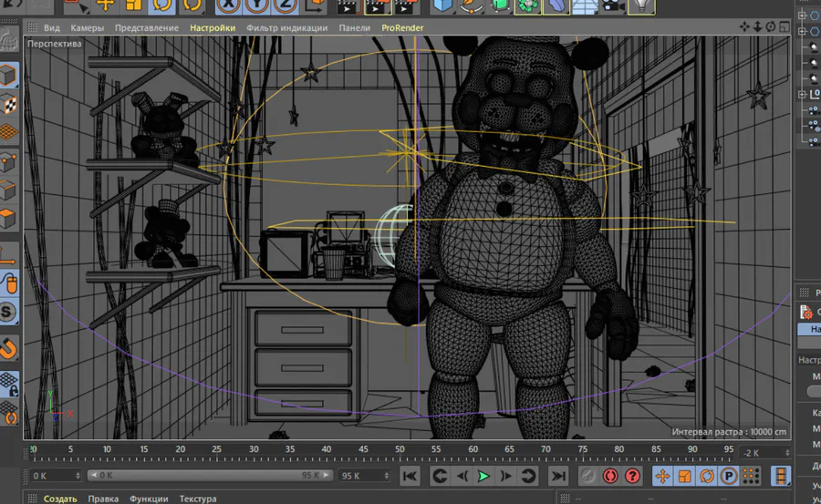Viewport: 821px width, 504px height.
Task: Toggle snapping with magnet icon
Action: tap(8, 348)
